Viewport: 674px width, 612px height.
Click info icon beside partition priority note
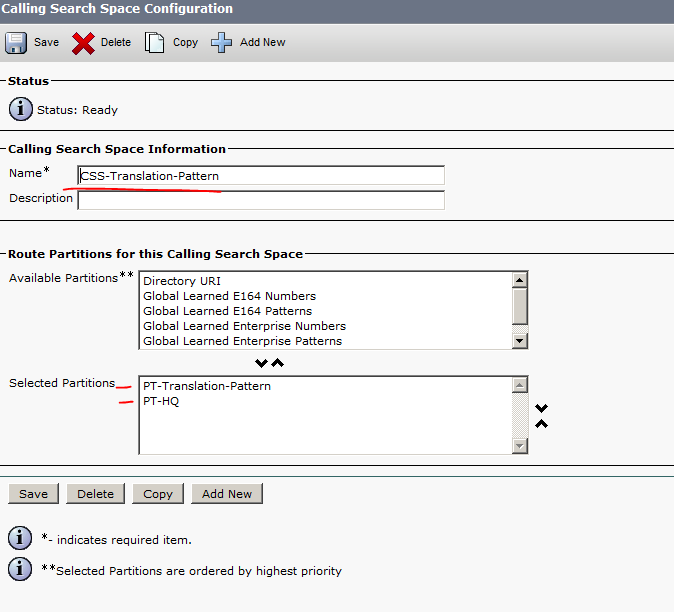[x=20, y=569]
